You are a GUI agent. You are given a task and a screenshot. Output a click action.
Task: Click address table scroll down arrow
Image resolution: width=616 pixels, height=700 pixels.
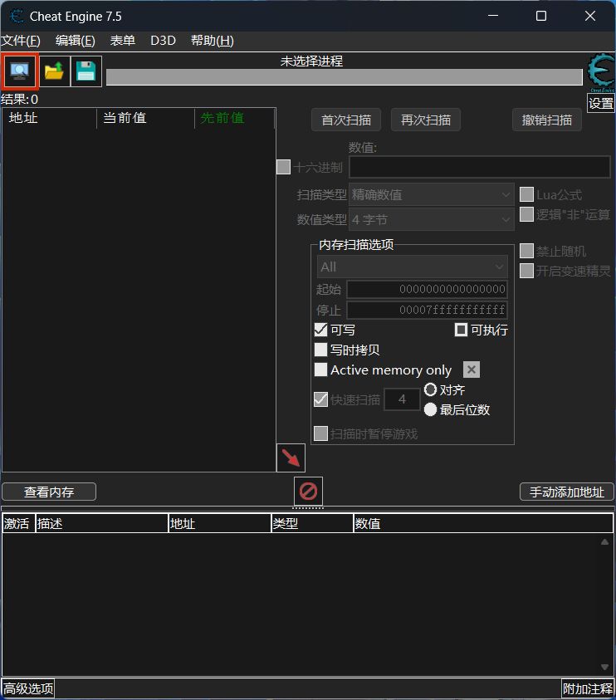tap(605, 667)
